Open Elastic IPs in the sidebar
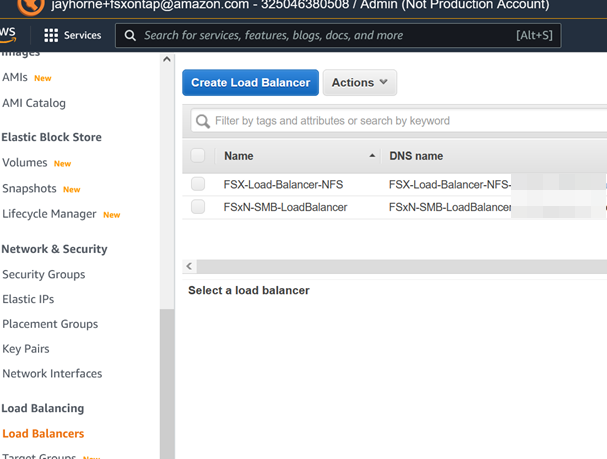607x459 pixels. click(28, 299)
